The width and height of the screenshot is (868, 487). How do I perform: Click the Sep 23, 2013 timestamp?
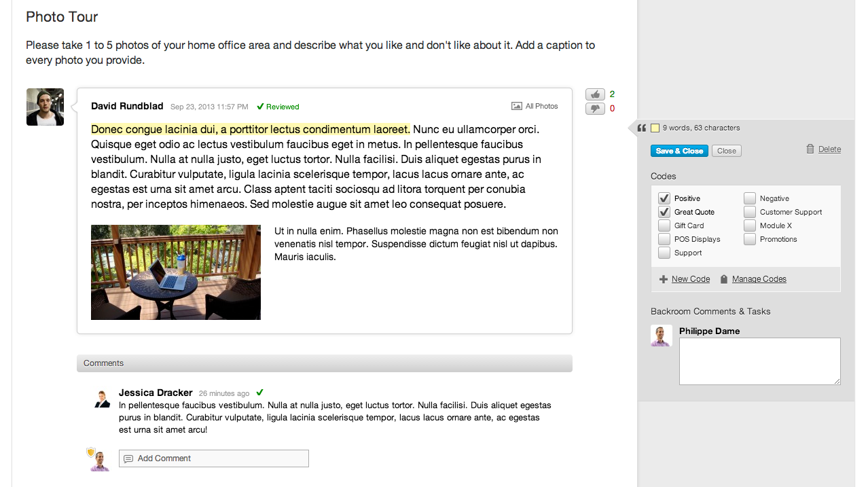click(209, 107)
